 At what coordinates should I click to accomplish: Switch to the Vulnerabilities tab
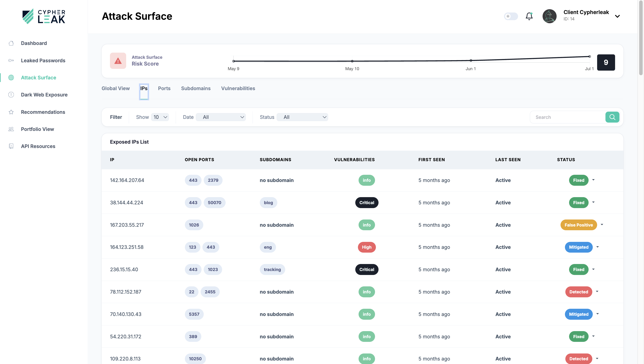(x=238, y=88)
